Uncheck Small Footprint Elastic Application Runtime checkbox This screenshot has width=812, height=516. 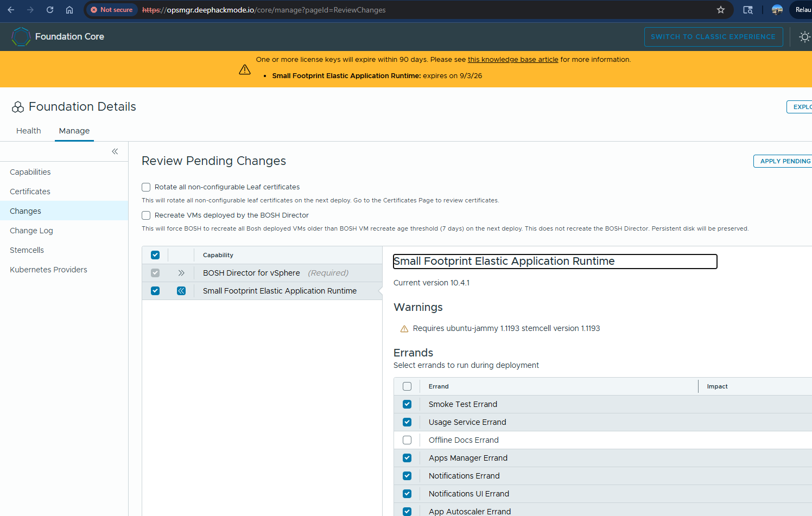pos(155,291)
